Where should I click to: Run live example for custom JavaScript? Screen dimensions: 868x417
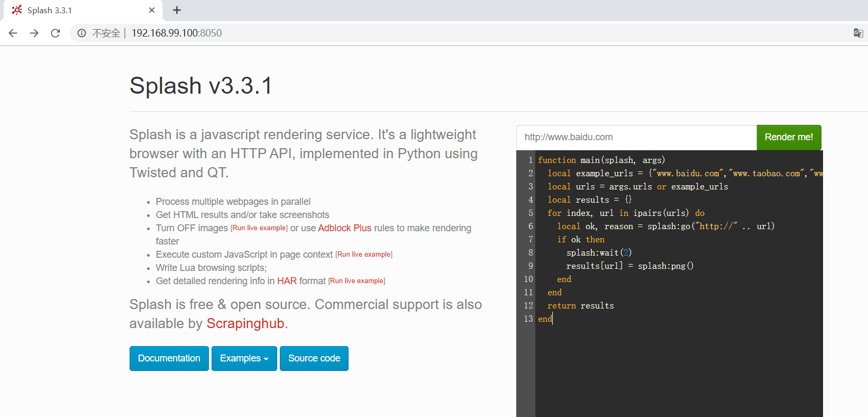point(364,255)
